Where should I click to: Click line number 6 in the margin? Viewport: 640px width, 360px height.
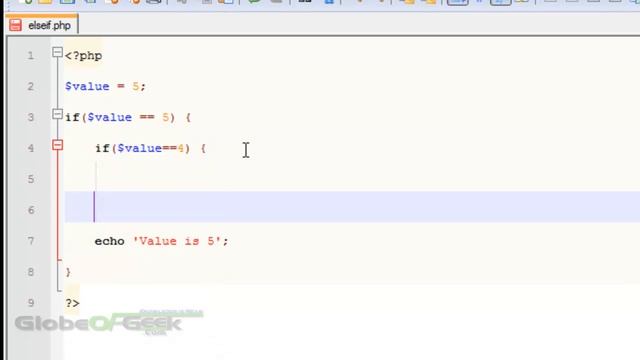coord(31,210)
